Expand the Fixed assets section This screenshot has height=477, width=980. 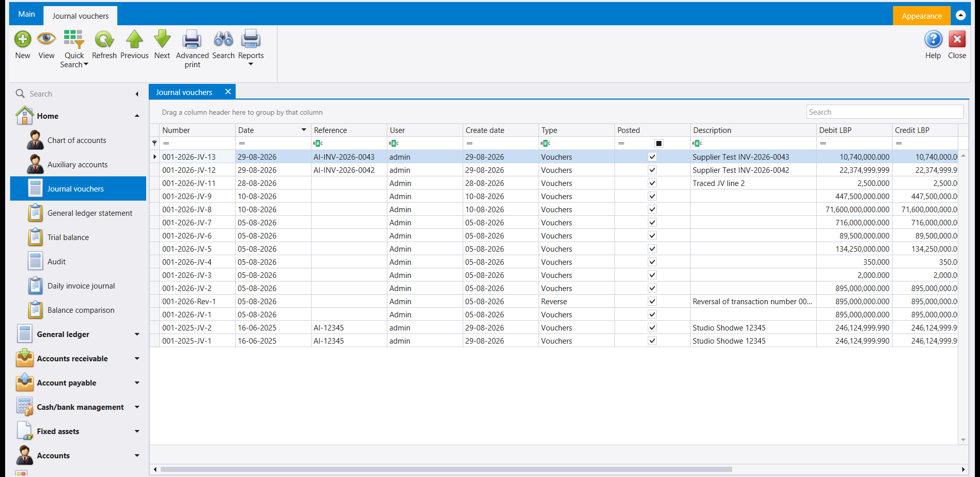pyautogui.click(x=137, y=432)
